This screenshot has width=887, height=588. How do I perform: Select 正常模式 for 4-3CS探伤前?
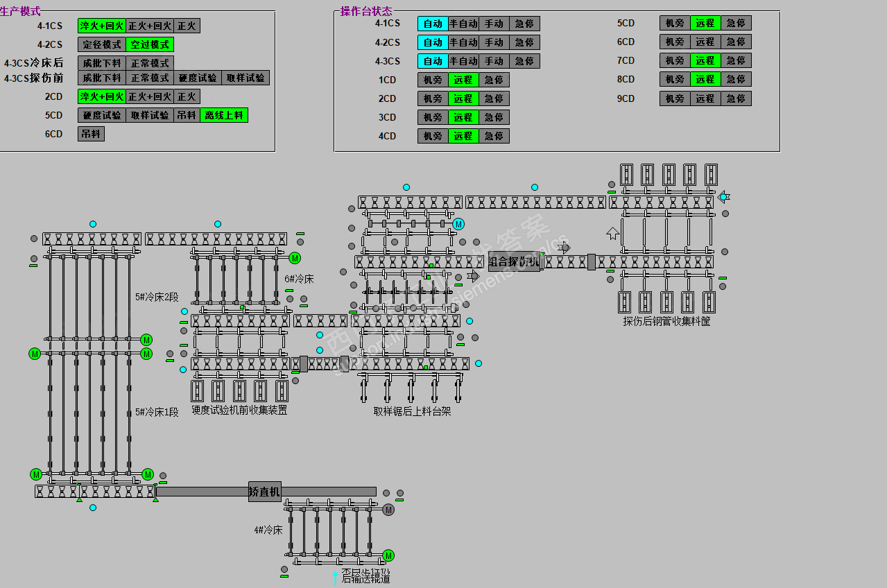click(x=149, y=78)
